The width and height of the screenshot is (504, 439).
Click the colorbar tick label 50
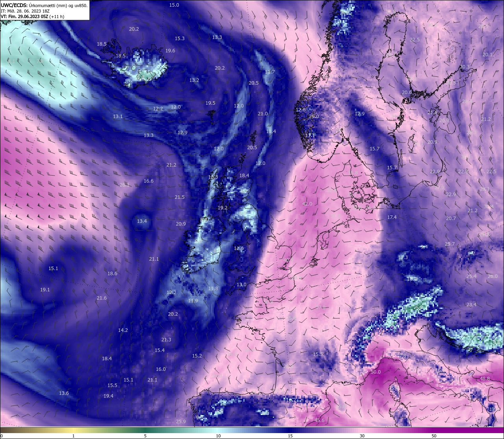[x=434, y=436]
